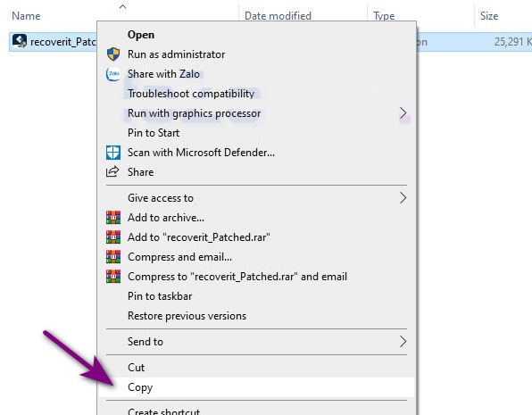532x415 pixels.
Task: Expand Run with graphics processor submenu arrow
Action: 403,113
